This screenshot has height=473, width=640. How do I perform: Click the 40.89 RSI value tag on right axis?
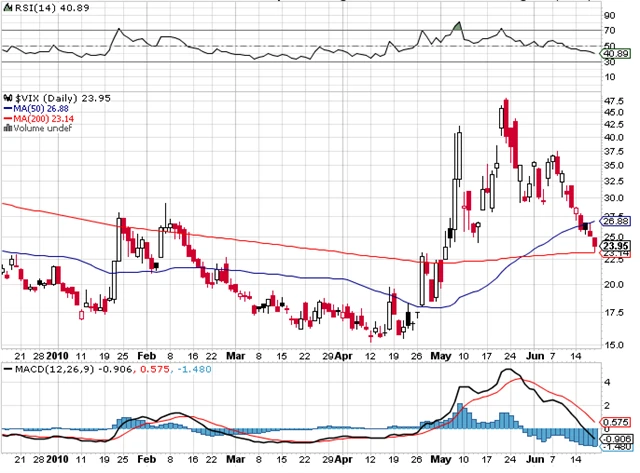pyautogui.click(x=615, y=53)
